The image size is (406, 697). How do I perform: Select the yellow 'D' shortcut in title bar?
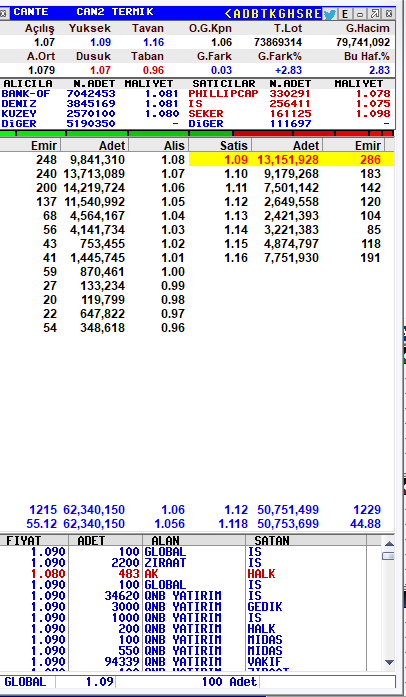click(x=246, y=14)
